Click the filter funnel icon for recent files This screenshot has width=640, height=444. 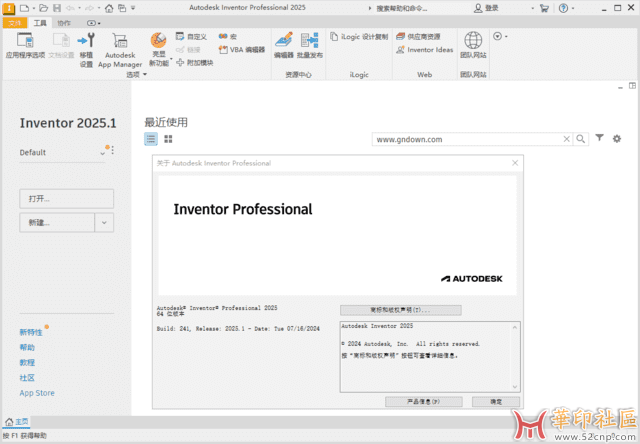(599, 138)
